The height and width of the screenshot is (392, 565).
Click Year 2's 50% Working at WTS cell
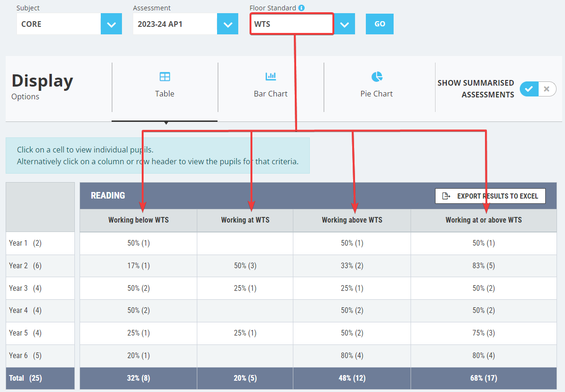click(x=245, y=265)
